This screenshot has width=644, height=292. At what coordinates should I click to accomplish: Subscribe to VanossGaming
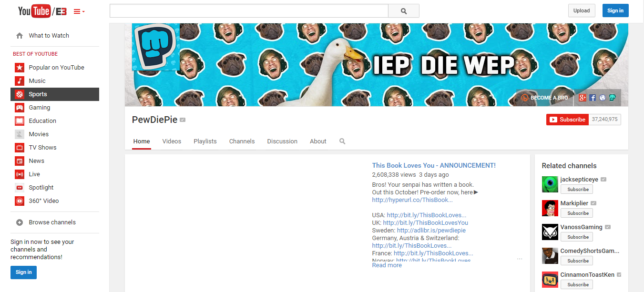point(577,237)
